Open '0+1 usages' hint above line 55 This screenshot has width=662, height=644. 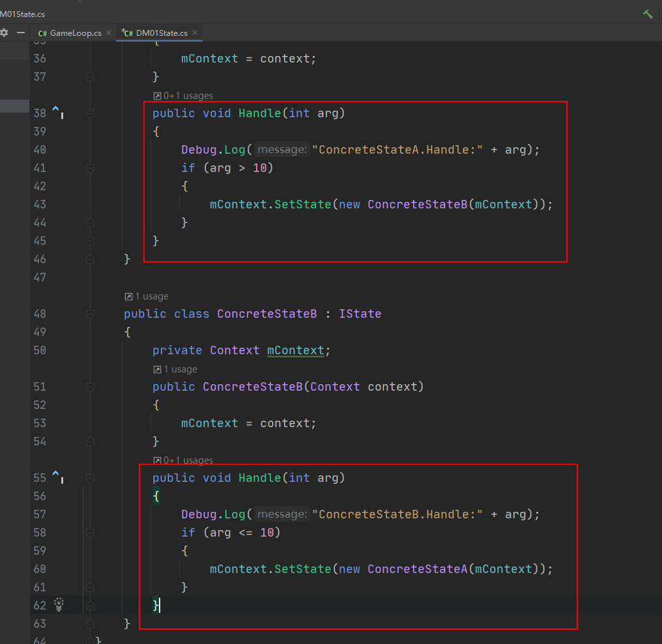[183, 460]
